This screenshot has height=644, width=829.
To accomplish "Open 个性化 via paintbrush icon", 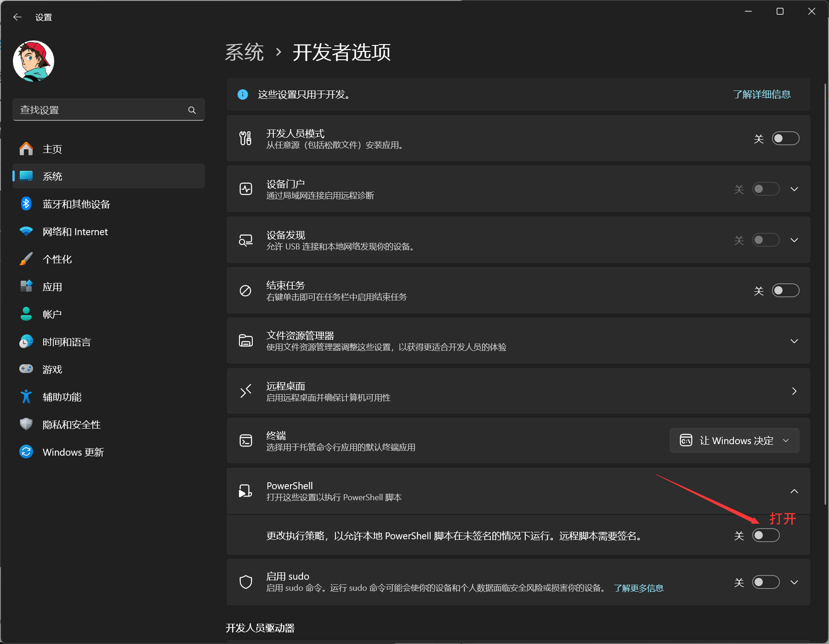I will (26, 259).
